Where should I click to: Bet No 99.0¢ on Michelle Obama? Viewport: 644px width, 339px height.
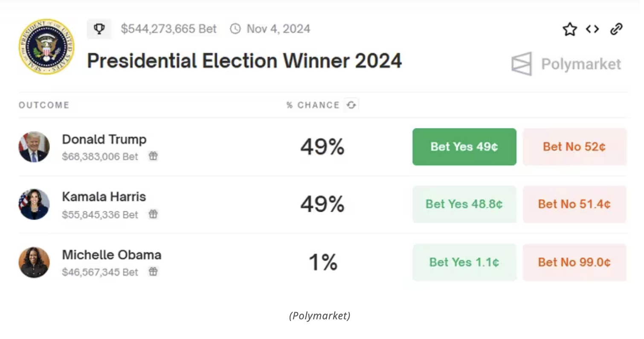click(574, 262)
